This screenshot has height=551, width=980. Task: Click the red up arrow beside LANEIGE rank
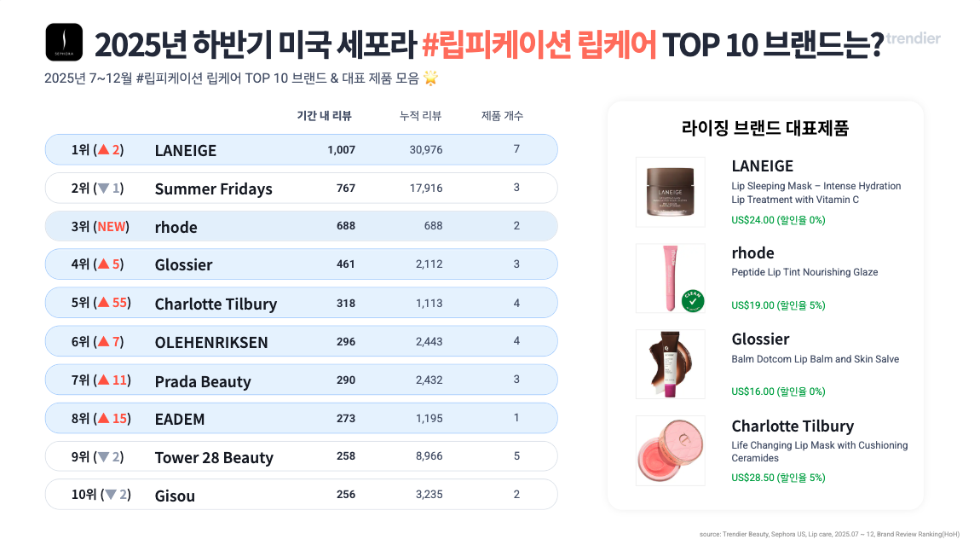pos(103,150)
